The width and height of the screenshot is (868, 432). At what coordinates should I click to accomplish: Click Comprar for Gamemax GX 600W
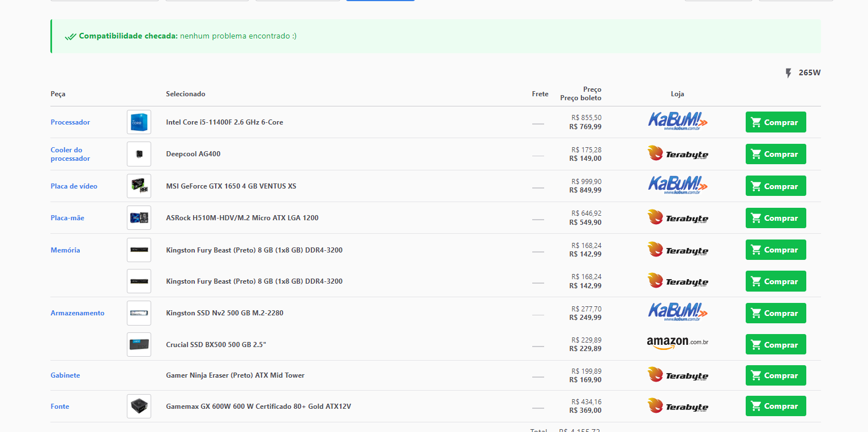click(x=776, y=407)
